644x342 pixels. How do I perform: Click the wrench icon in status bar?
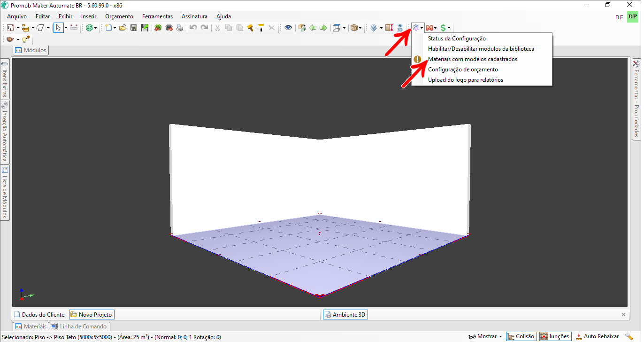[629, 336]
